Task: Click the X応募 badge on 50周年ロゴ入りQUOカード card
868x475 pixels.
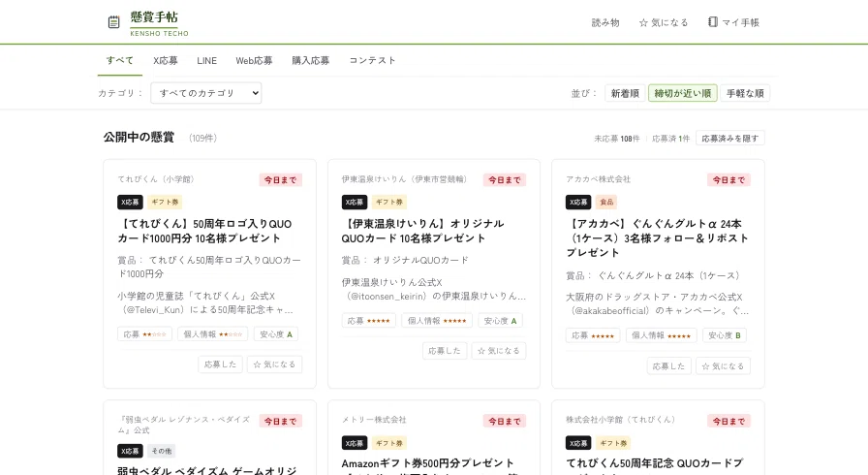Action: click(x=130, y=202)
